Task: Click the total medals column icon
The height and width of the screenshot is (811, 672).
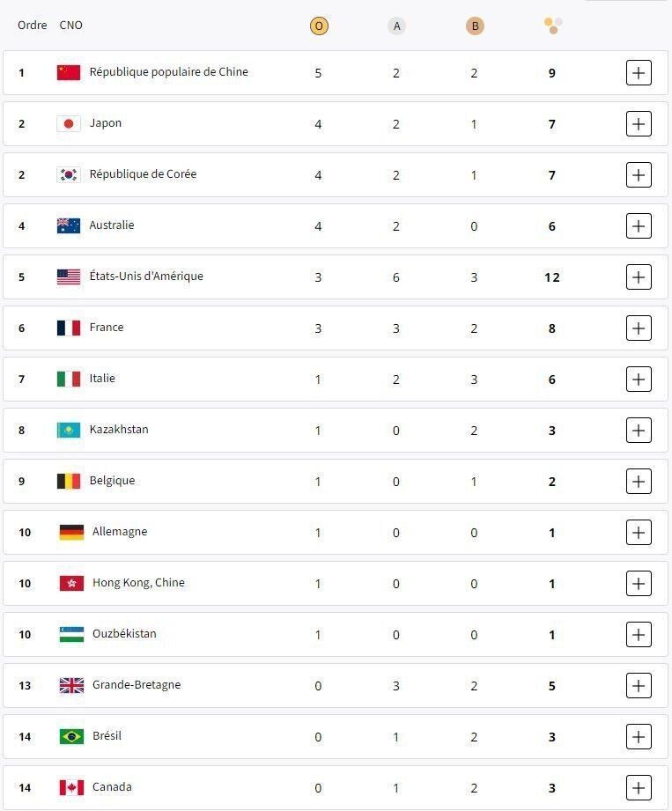Action: pos(553,26)
